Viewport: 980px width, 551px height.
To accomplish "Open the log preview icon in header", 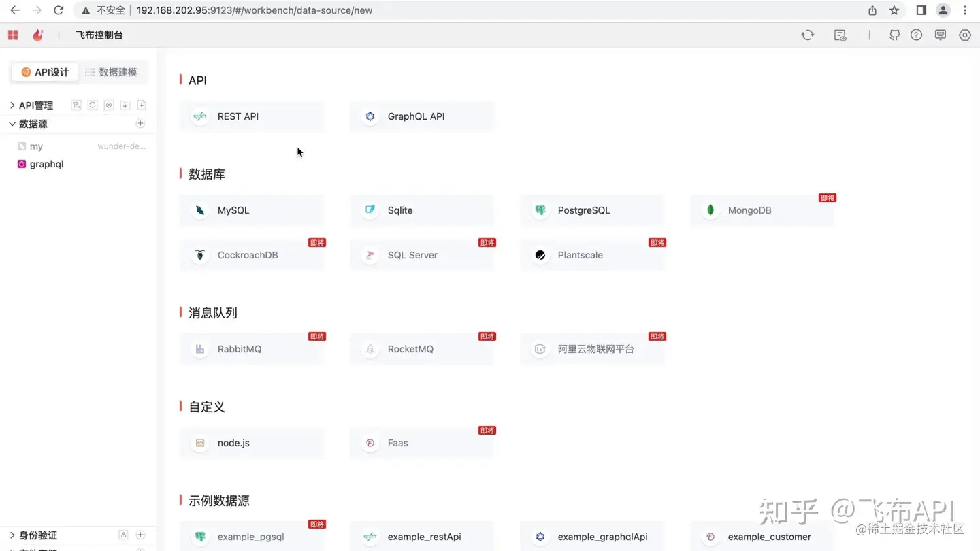I will click(x=840, y=35).
